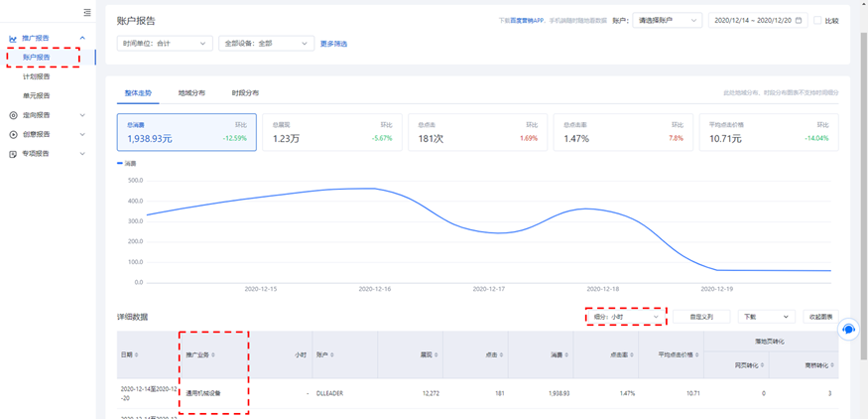Click the 推广报告 chart icon in sidebar
868x419 pixels.
(x=13, y=39)
